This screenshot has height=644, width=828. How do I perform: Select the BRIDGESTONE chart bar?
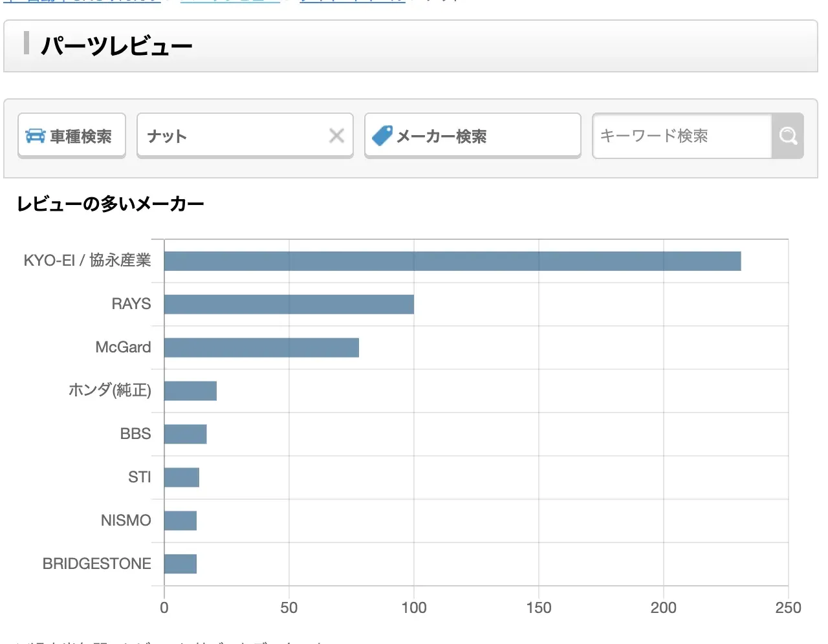tap(180, 564)
